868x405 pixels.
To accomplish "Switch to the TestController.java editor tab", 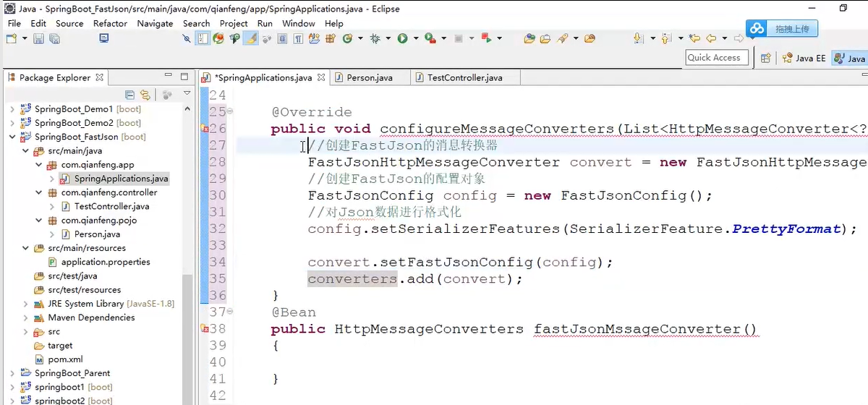I will [464, 77].
